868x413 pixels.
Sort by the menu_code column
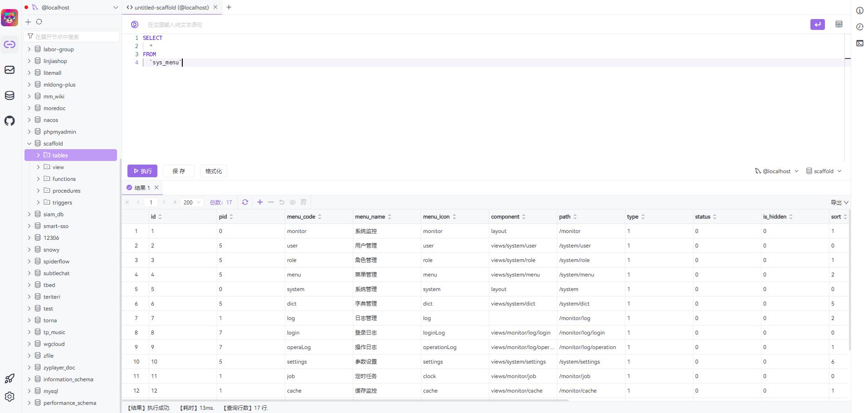pos(320,217)
